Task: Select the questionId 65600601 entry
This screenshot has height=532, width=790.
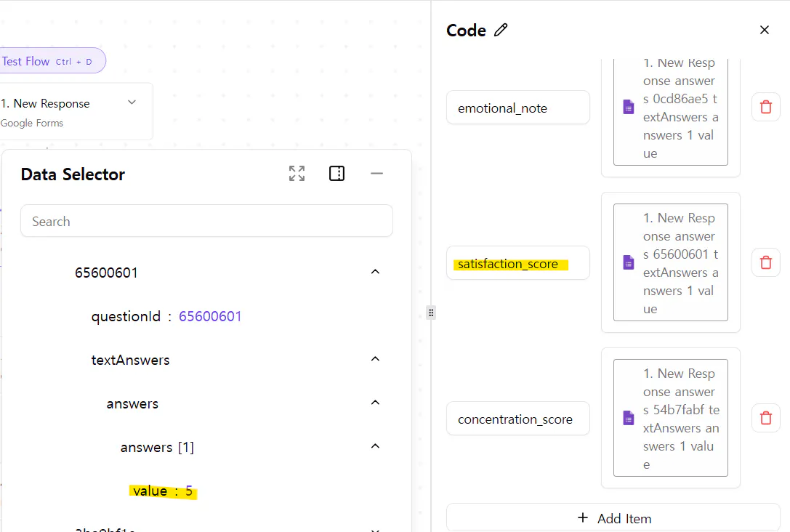Action: coord(166,316)
